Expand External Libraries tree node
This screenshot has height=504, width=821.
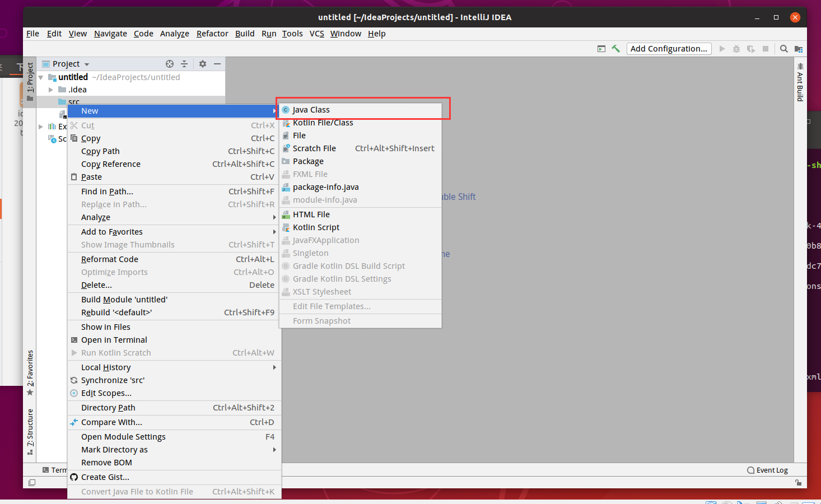point(40,127)
